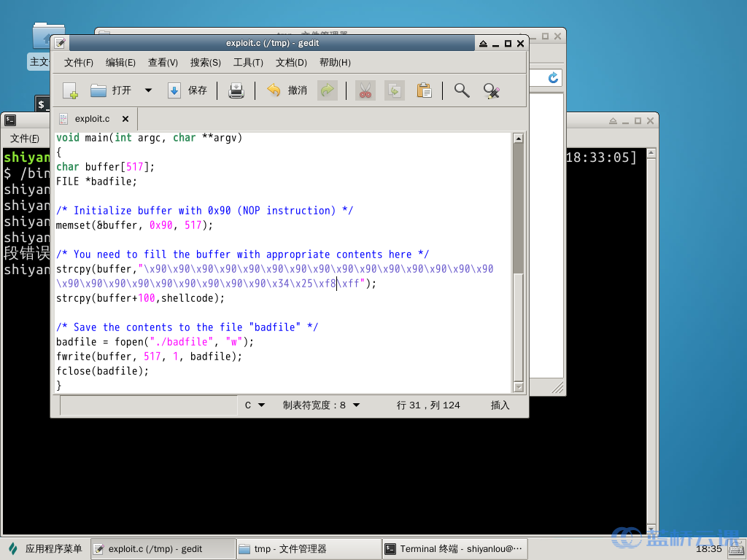Screen dimensions: 747x560
Task: Switch to Terminal 终端 in taskbar
Action: tap(455, 549)
